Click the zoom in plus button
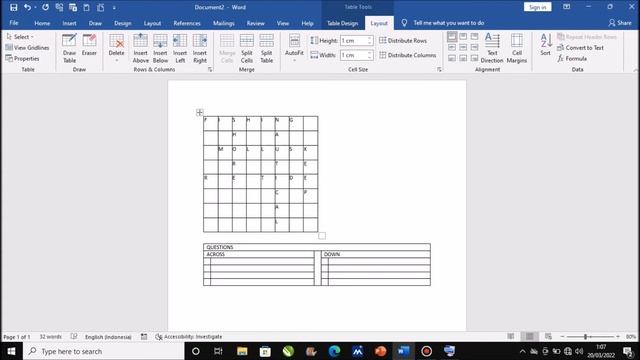The image size is (640, 360). pyautogui.click(x=618, y=337)
